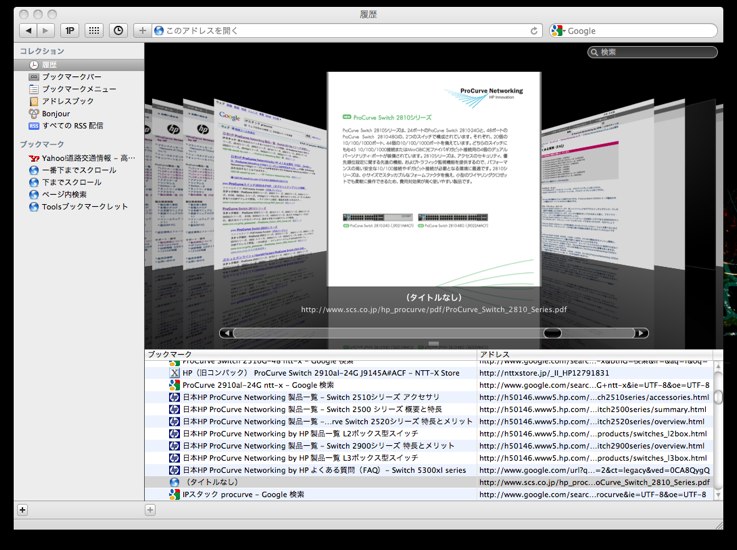Screen dimensions: 737x550
Task: Click the Cover Flow scrollbar knob
Action: pyautogui.click(x=552, y=333)
